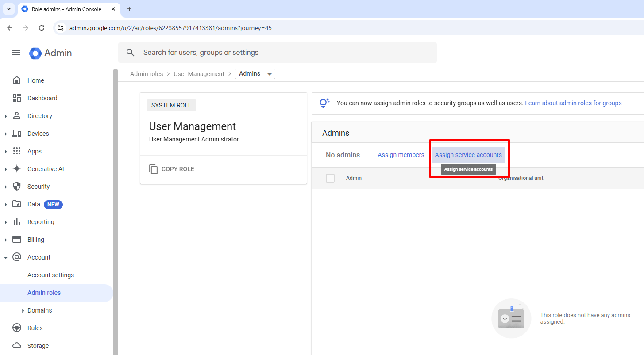Click the Generative AI sparkle icon
This screenshot has height=355, width=644.
coord(17,169)
